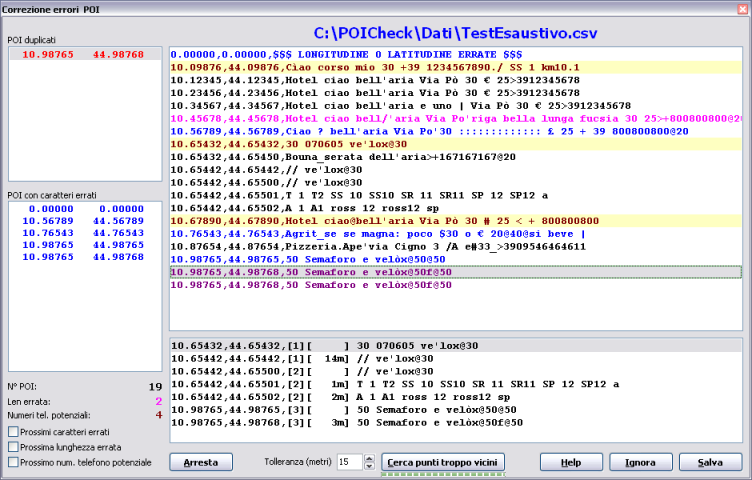The height and width of the screenshot is (480, 752).
Task: Click 'Cerca punti troppo vicini' button
Action: click(444, 462)
